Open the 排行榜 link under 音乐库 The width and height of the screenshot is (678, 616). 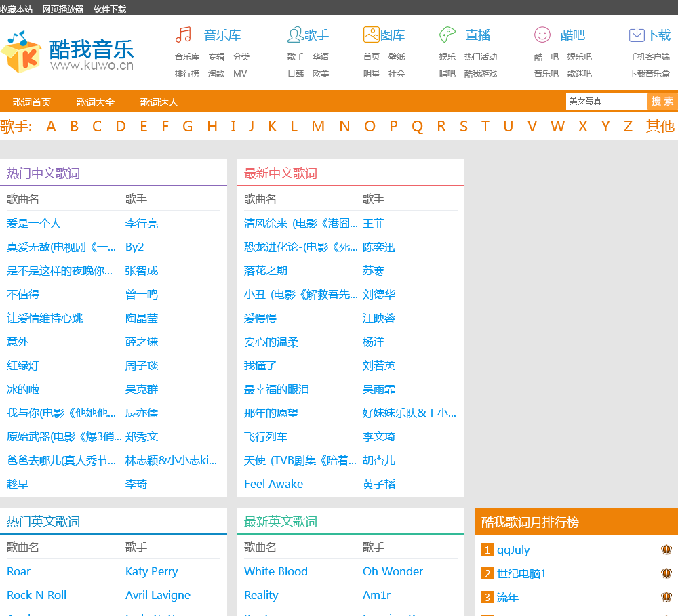pos(187,73)
